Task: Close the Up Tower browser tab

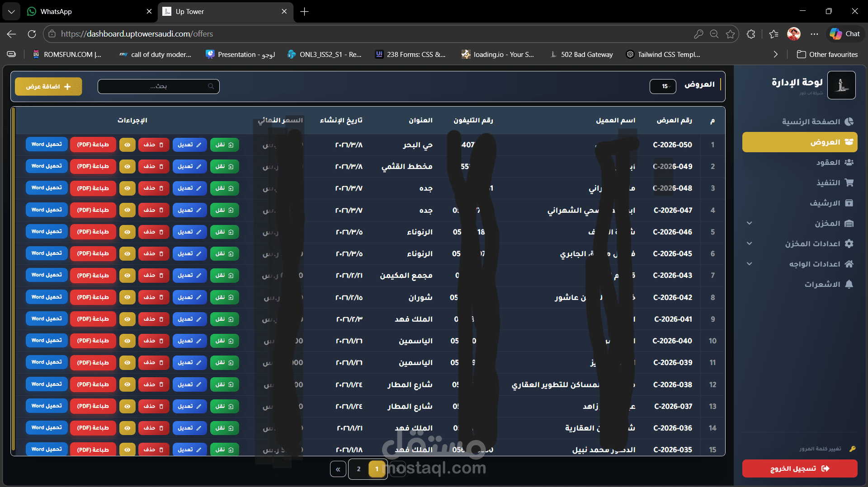Action: [284, 11]
